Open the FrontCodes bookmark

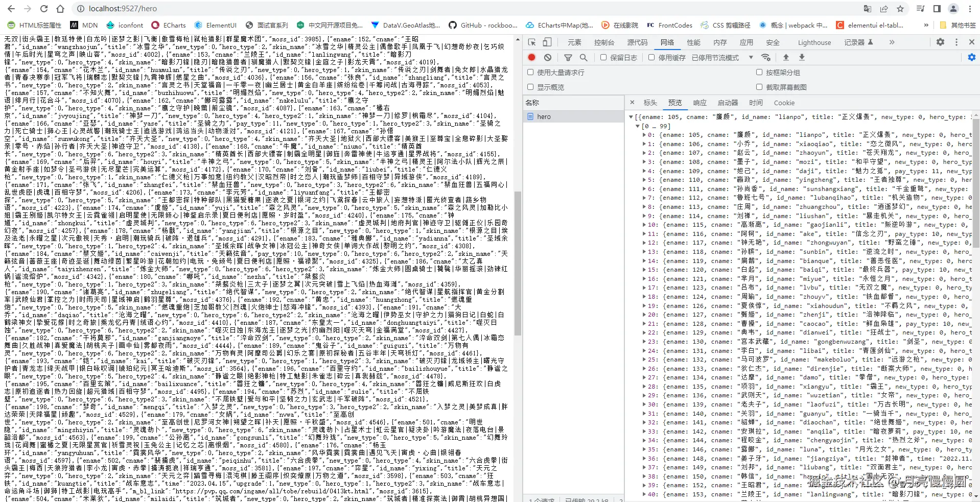669,25
